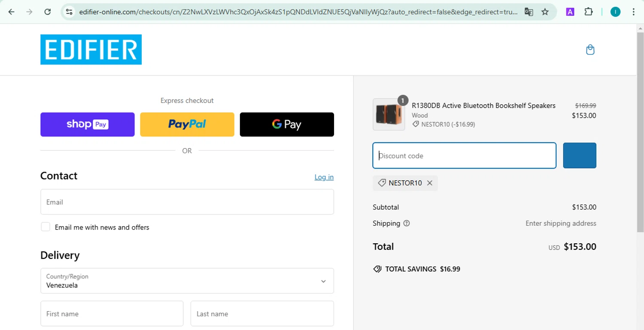Viewport: 644px width, 330px height.
Task: Go back with the browser back arrow
Action: point(12,12)
